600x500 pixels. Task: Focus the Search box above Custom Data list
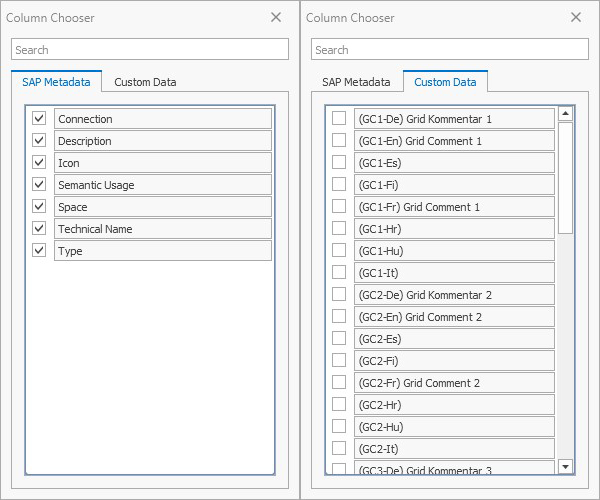pyautogui.click(x=450, y=49)
